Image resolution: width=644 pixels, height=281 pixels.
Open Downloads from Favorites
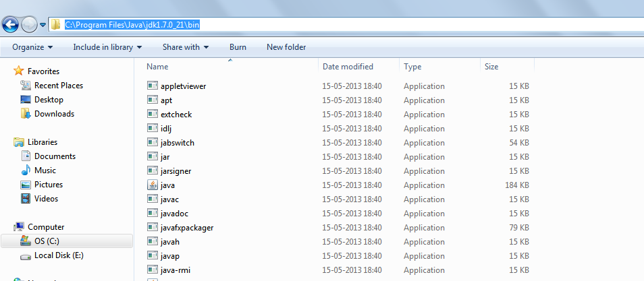[54, 114]
